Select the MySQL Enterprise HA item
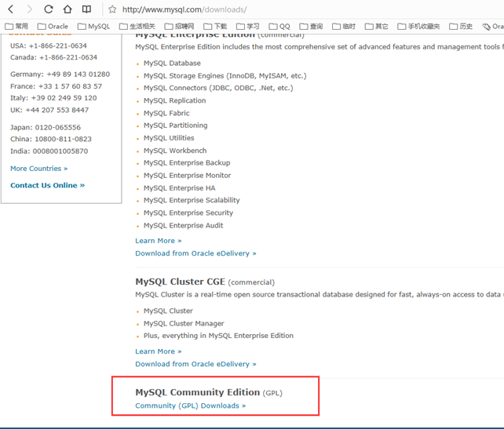 tap(179, 188)
